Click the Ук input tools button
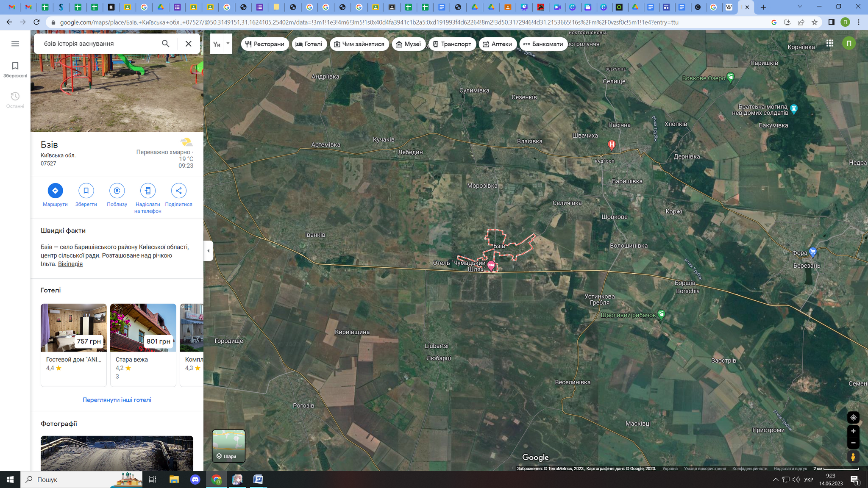The image size is (868, 488). tap(217, 44)
